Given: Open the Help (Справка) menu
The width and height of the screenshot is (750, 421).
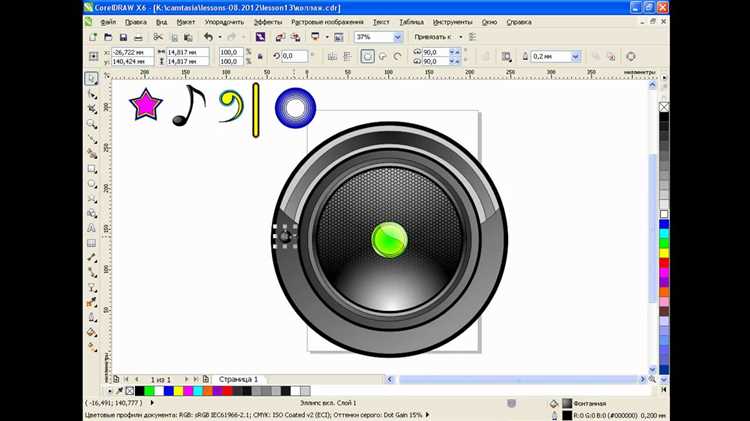Looking at the screenshot, I should [518, 22].
